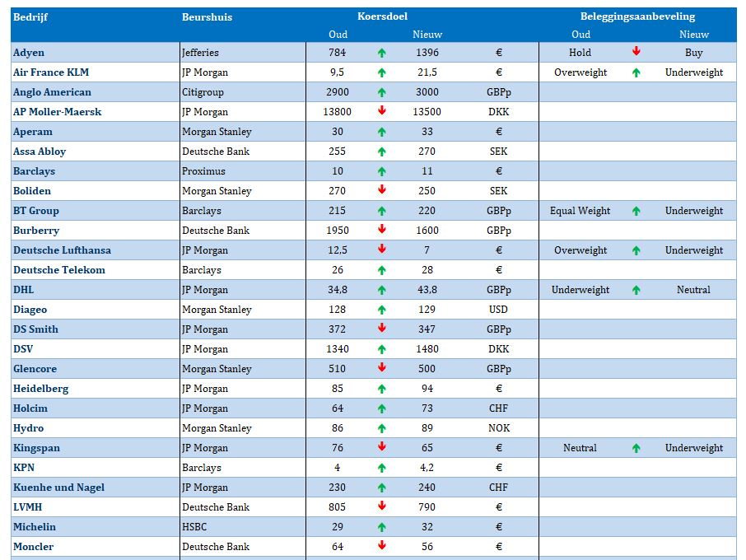Click the green arrow in Anglo American row
This screenshot has width=746, height=560.
[x=381, y=92]
